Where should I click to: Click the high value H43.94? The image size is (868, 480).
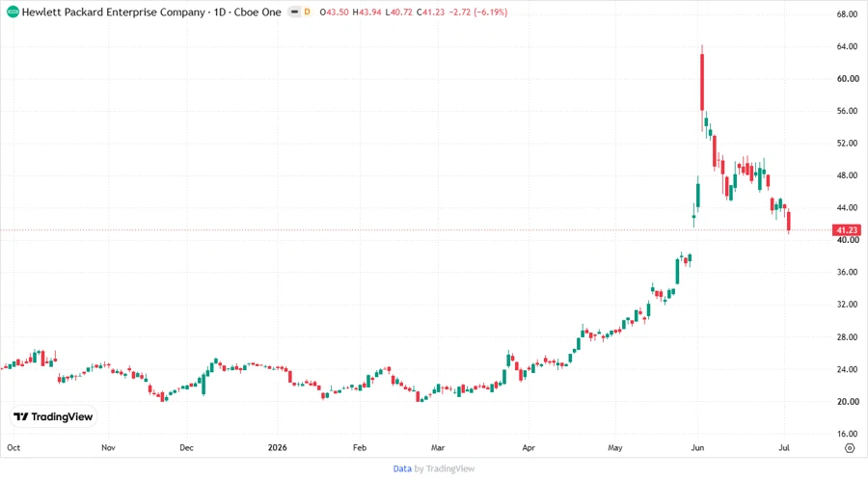tap(366, 12)
